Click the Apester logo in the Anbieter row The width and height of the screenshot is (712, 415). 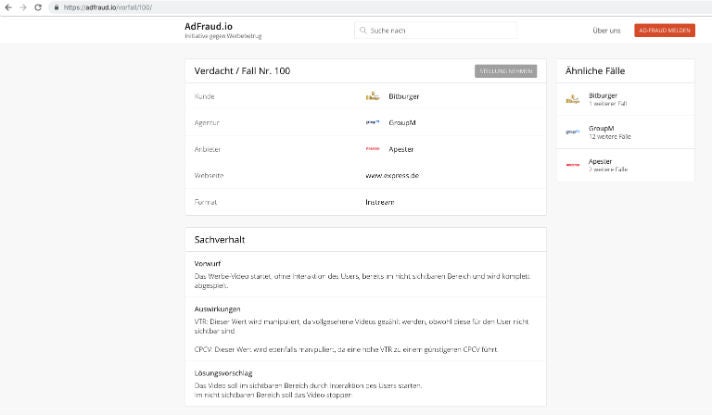372,149
